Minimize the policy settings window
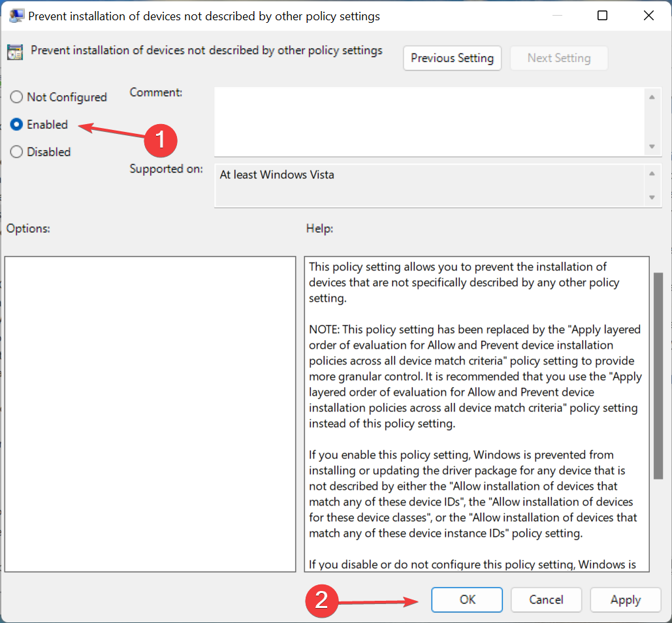Viewport: 672px width, 623px height. coord(557,16)
